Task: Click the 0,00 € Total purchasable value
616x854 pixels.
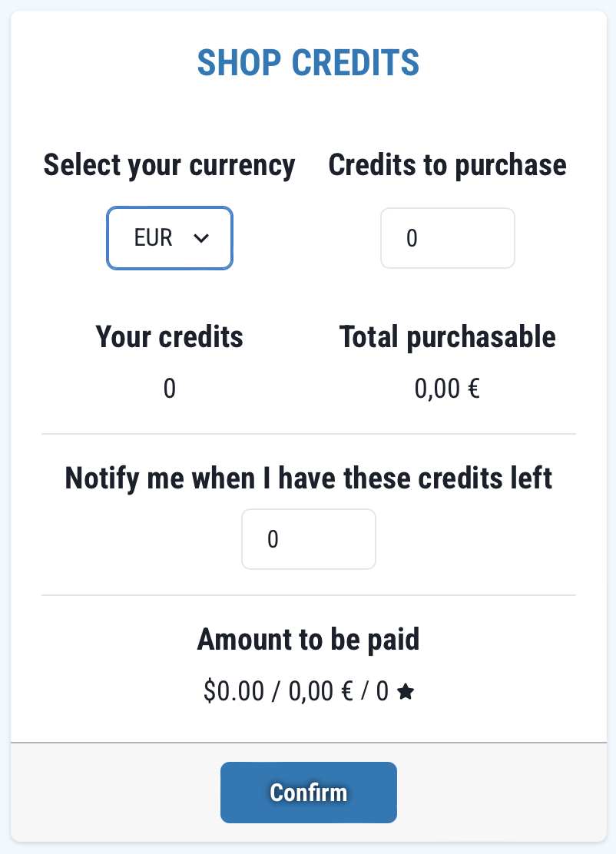Action: 447,389
